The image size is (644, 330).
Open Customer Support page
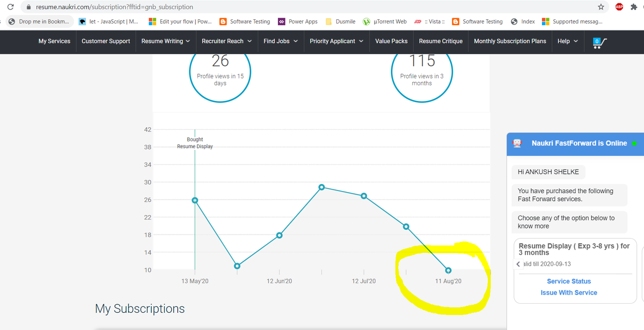pyautogui.click(x=106, y=41)
